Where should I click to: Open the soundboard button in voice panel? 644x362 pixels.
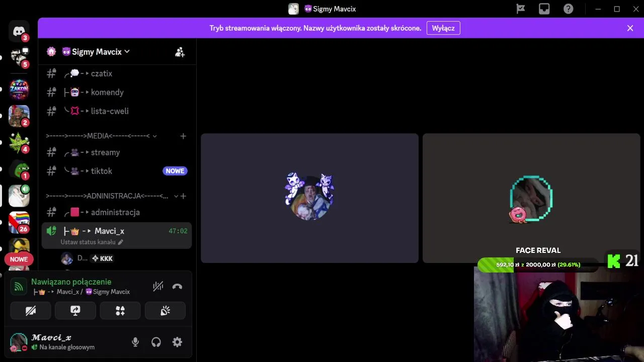(x=165, y=311)
